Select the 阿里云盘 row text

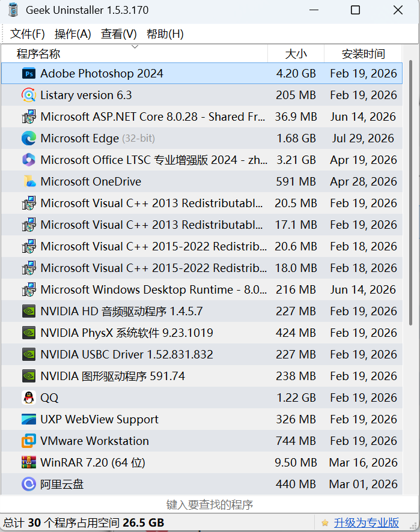coord(62,484)
